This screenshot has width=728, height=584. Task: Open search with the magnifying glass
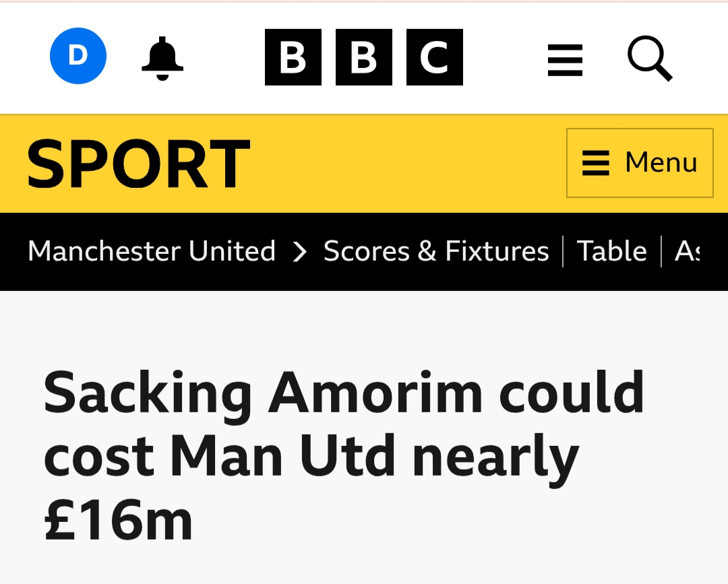649,59
